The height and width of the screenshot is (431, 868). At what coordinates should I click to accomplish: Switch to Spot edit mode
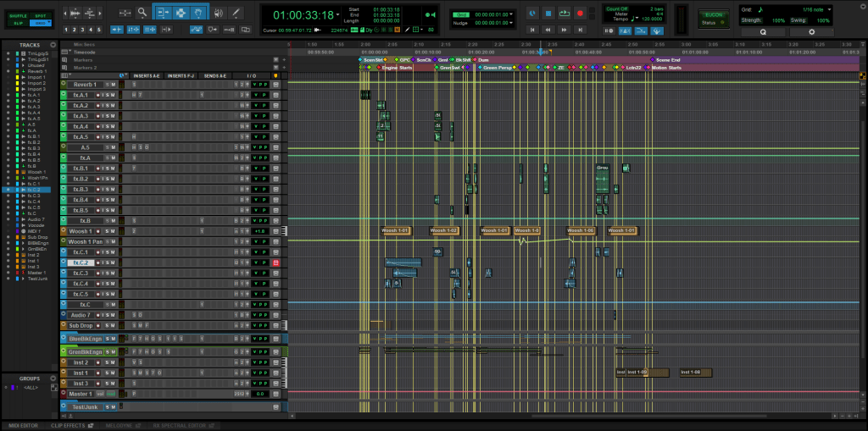pos(39,14)
